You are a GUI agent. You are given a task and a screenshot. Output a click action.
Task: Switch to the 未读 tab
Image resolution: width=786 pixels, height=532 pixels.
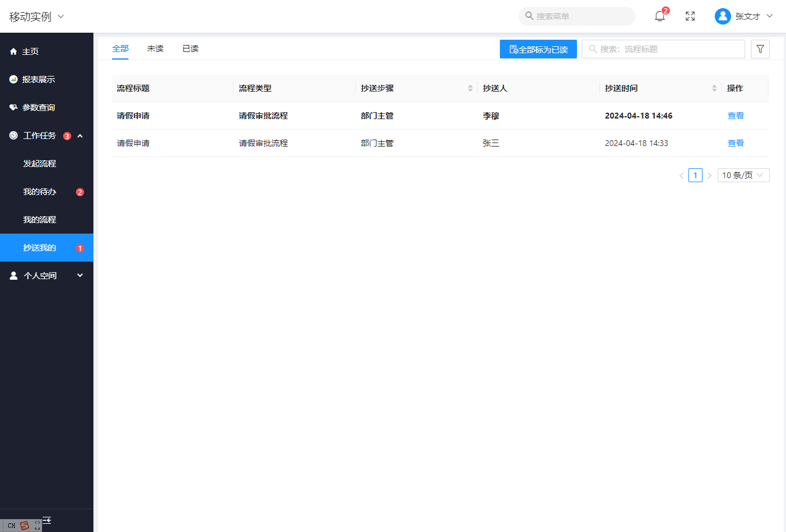point(155,48)
